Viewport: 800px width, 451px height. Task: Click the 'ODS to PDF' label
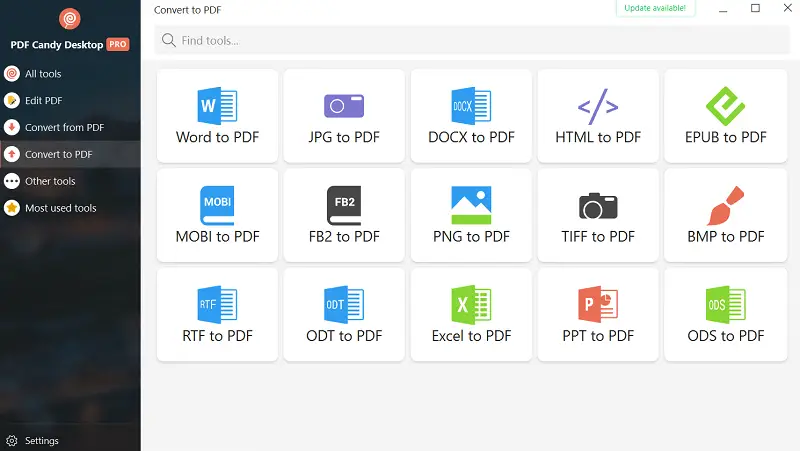tap(726, 336)
